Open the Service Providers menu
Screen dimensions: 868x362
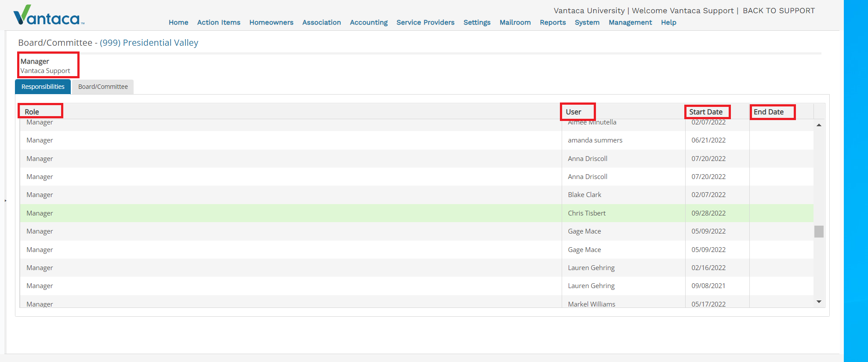pos(425,22)
